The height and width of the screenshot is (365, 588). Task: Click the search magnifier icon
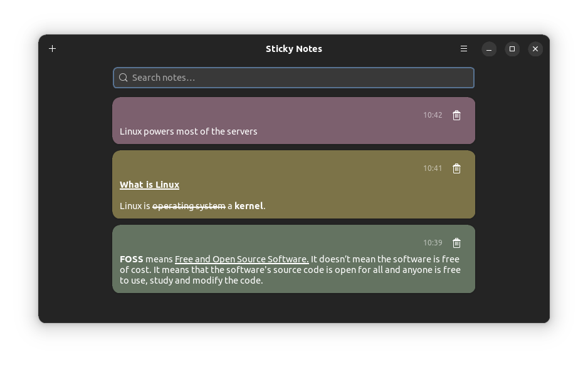(x=123, y=78)
